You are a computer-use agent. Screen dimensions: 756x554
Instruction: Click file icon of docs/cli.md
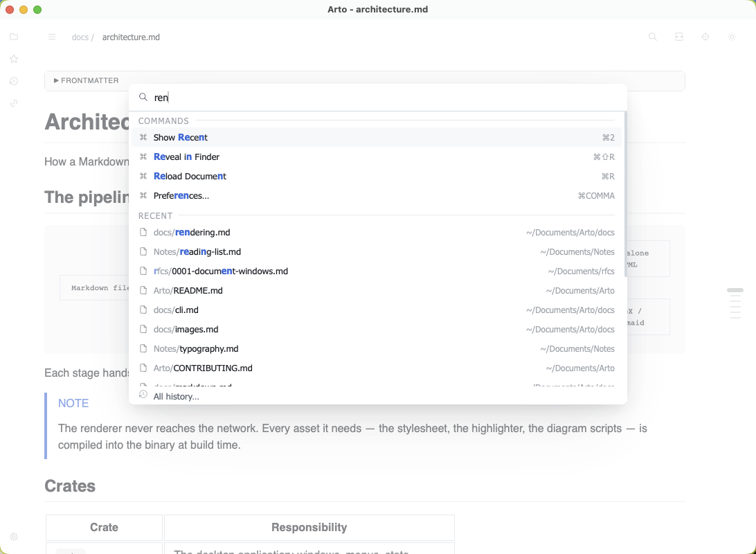pyautogui.click(x=143, y=309)
